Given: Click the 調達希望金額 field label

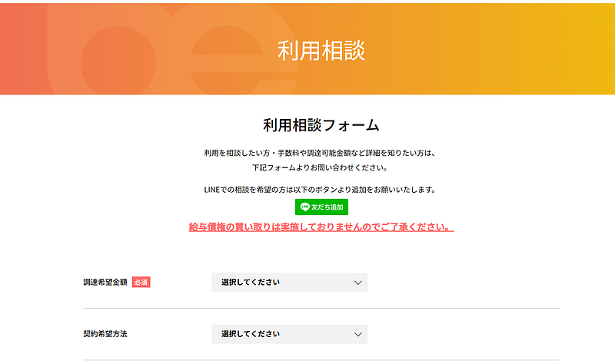Looking at the screenshot, I should pyautogui.click(x=105, y=283).
